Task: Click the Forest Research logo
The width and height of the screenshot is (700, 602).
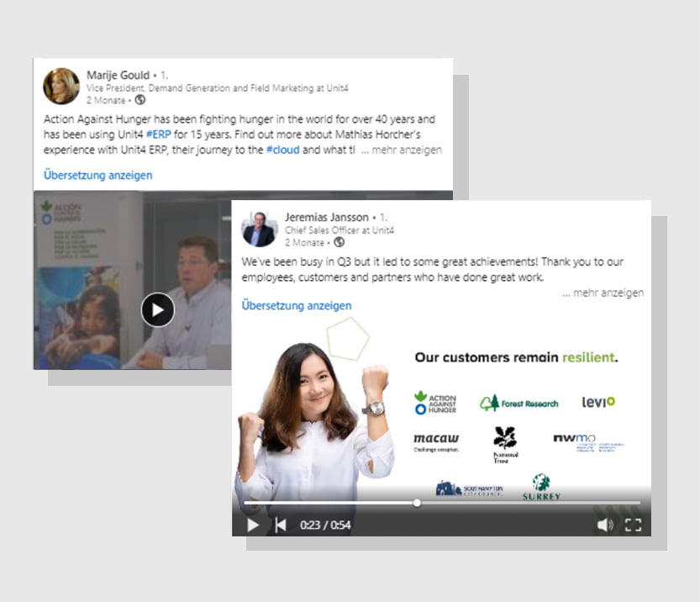Action: click(519, 403)
